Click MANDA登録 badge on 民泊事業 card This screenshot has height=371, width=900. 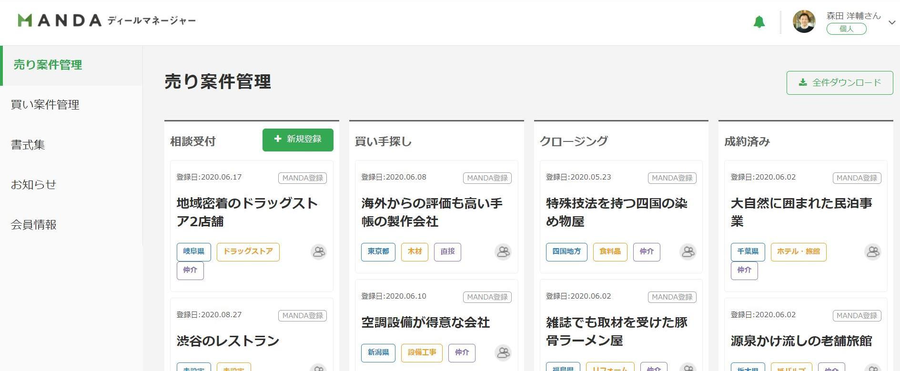pyautogui.click(x=857, y=178)
